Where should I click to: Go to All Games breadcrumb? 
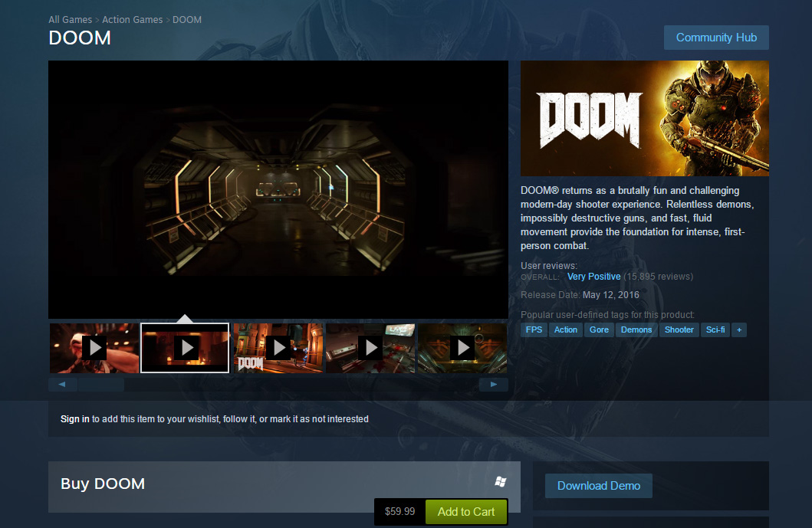tap(71, 20)
